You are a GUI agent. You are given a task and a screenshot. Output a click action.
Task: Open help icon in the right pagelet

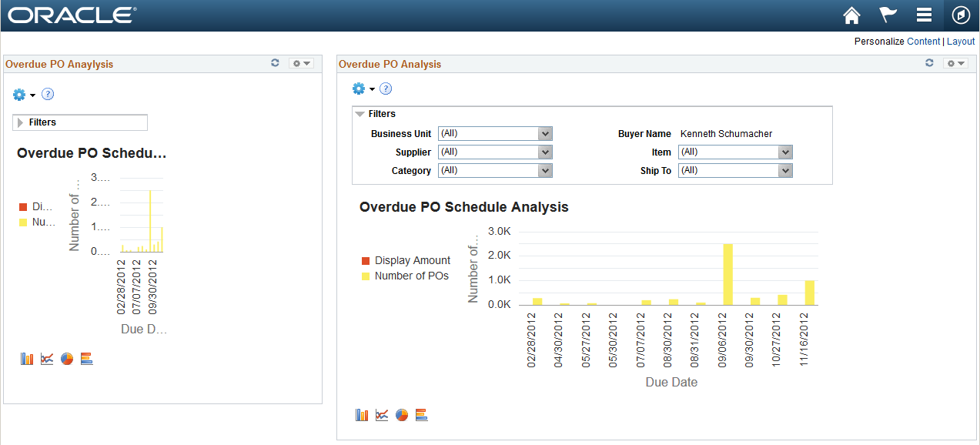(x=386, y=89)
